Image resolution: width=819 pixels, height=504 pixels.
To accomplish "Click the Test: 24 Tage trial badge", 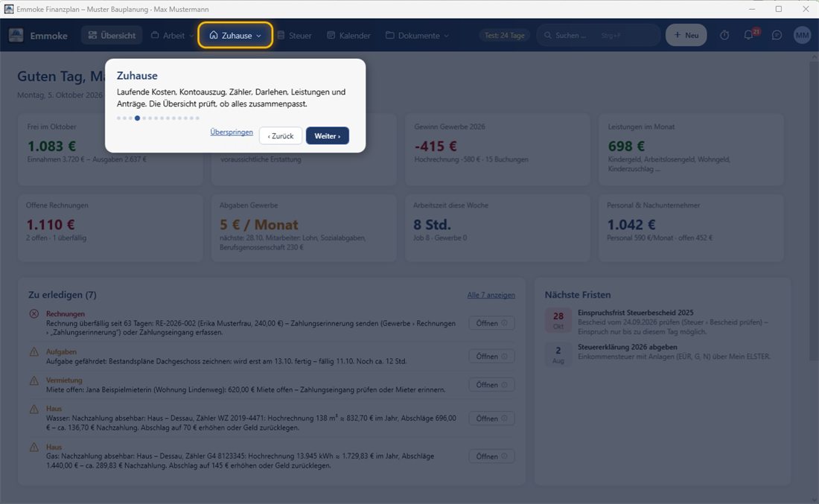I will (505, 36).
